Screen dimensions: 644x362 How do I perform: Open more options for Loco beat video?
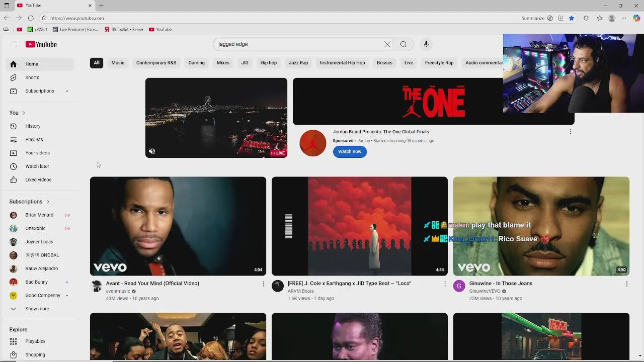tap(445, 284)
